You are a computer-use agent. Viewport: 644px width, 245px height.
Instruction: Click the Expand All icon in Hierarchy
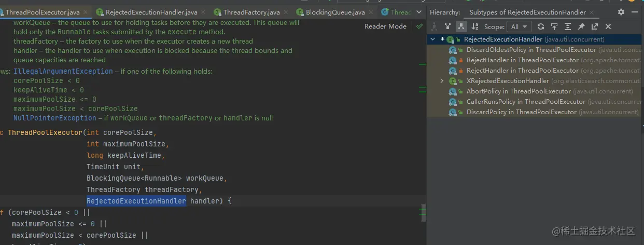(x=568, y=26)
